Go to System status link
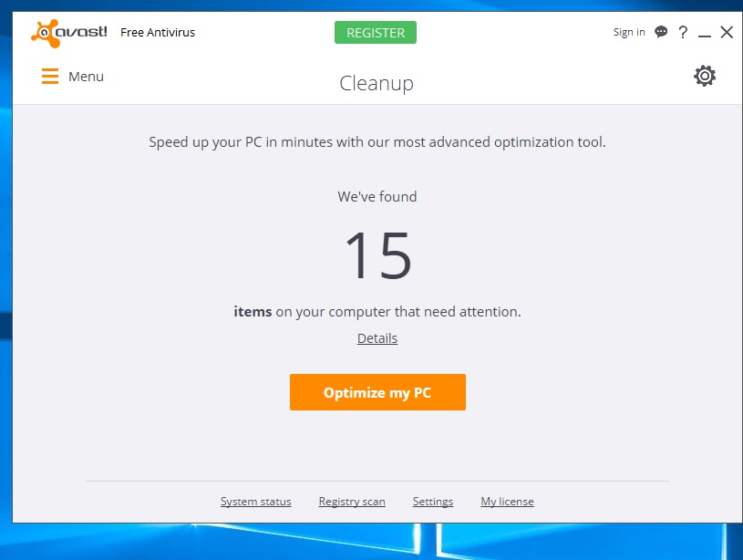The image size is (743, 560). 256,502
